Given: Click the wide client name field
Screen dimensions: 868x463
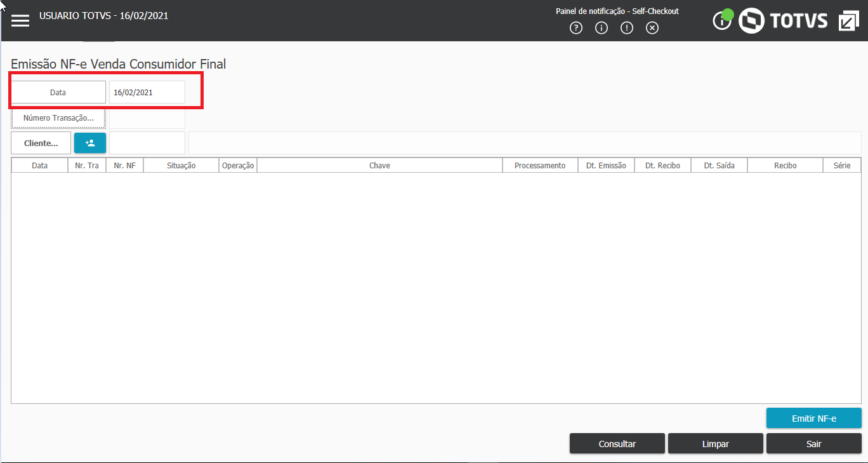Looking at the screenshot, I should [525, 143].
